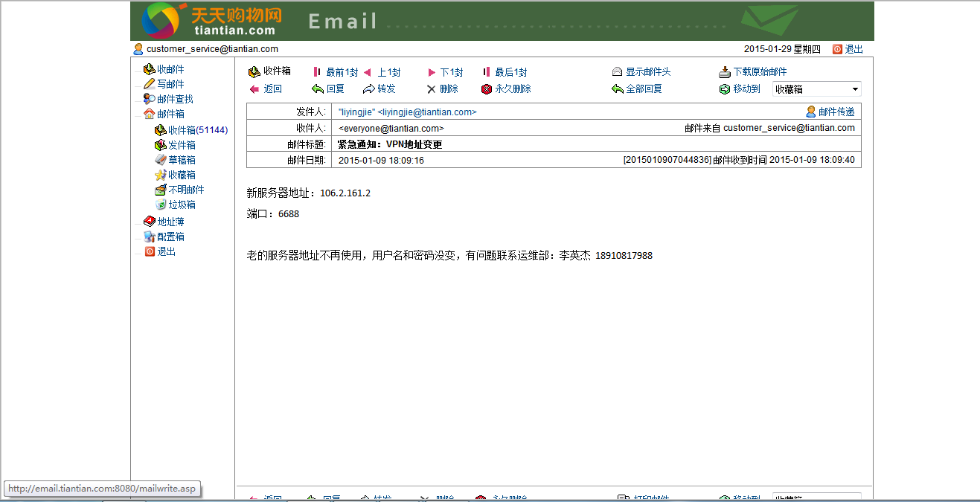Click account customer_service@tiantian.com at top
Viewport: 980px width, 502px height.
212,49
